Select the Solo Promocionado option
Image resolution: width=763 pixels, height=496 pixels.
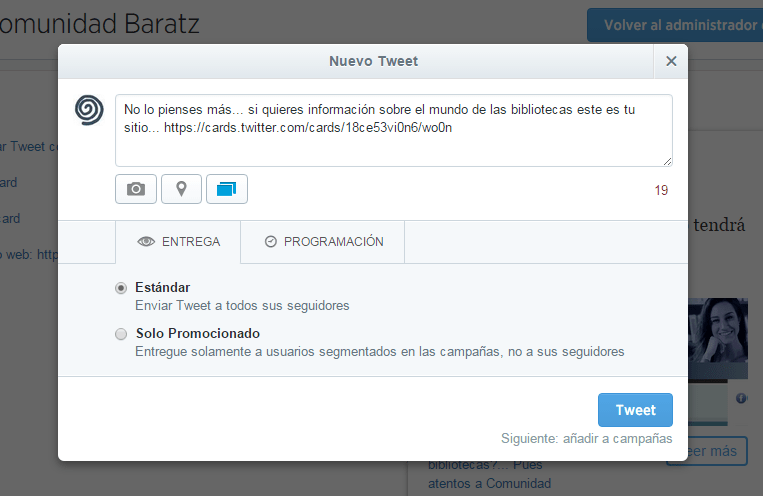tap(121, 334)
